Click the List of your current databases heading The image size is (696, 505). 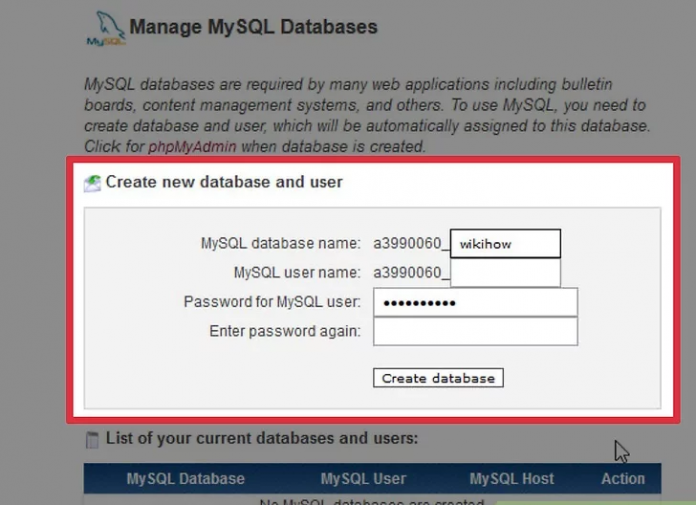tap(261, 438)
